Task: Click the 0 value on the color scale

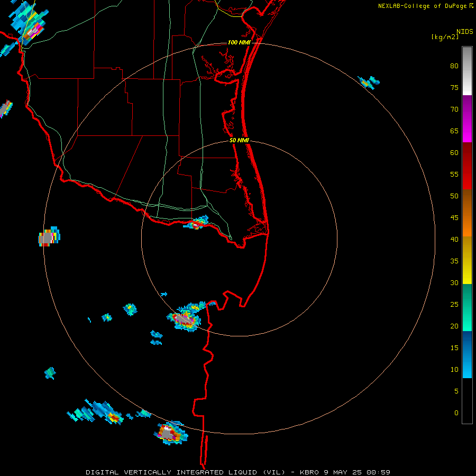Action: click(x=456, y=413)
